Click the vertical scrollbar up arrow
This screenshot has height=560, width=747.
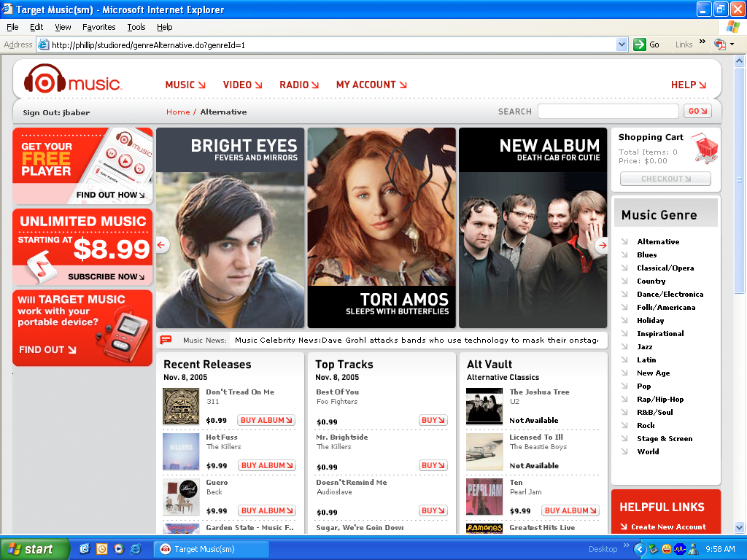(740, 61)
